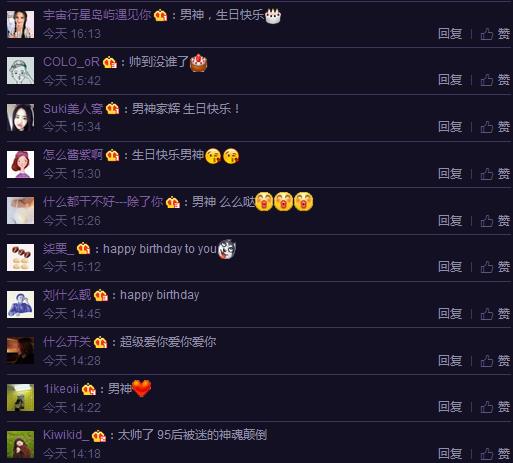Viewport: 513px width, 463px height.
Task: Open Suki美人窝's profile via username
Action: click(x=73, y=109)
